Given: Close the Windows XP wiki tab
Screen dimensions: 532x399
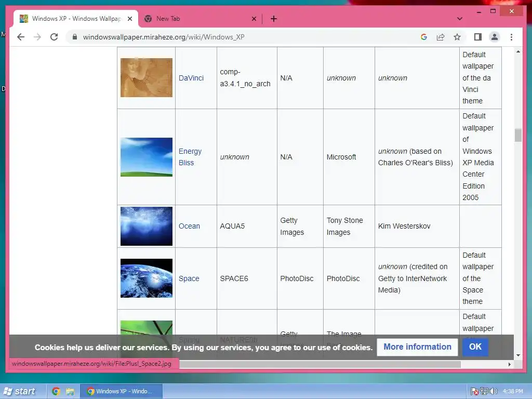Looking at the screenshot, I should click(129, 19).
